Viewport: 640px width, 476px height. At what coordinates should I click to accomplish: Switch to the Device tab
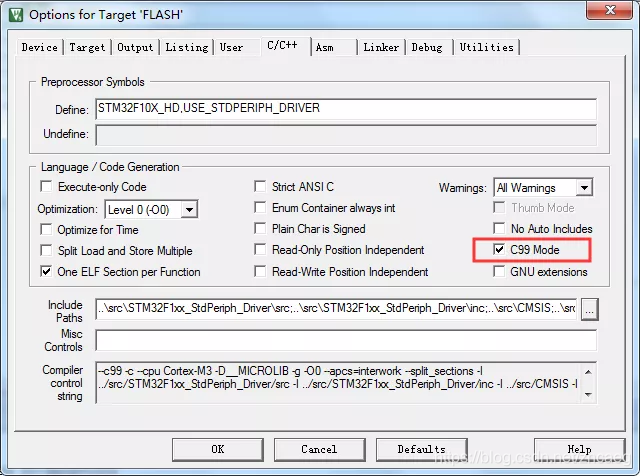point(39,47)
